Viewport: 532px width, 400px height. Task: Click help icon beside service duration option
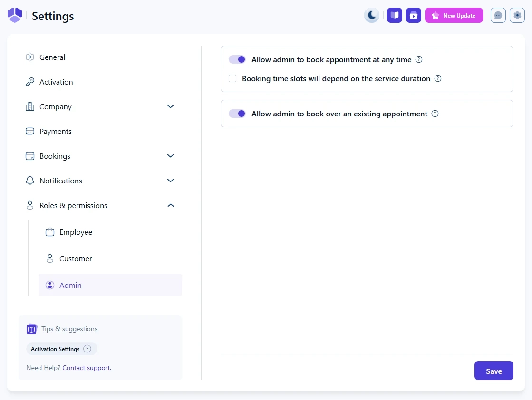pyautogui.click(x=438, y=78)
